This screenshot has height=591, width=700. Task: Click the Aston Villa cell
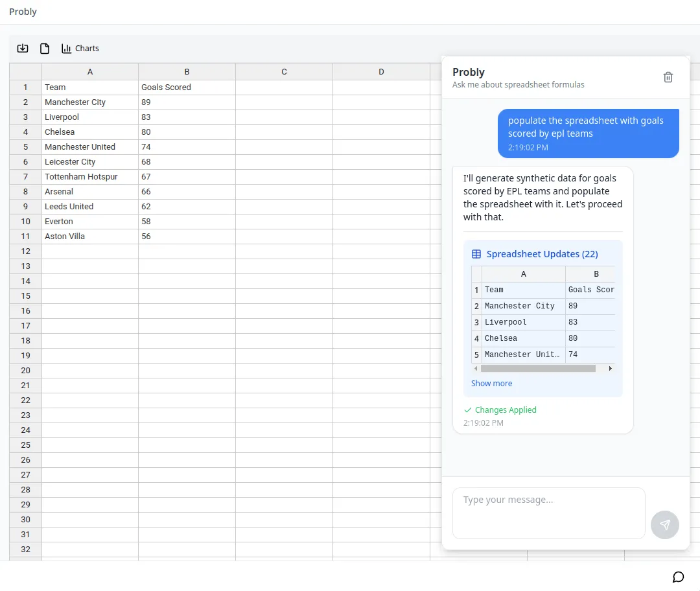click(90, 237)
